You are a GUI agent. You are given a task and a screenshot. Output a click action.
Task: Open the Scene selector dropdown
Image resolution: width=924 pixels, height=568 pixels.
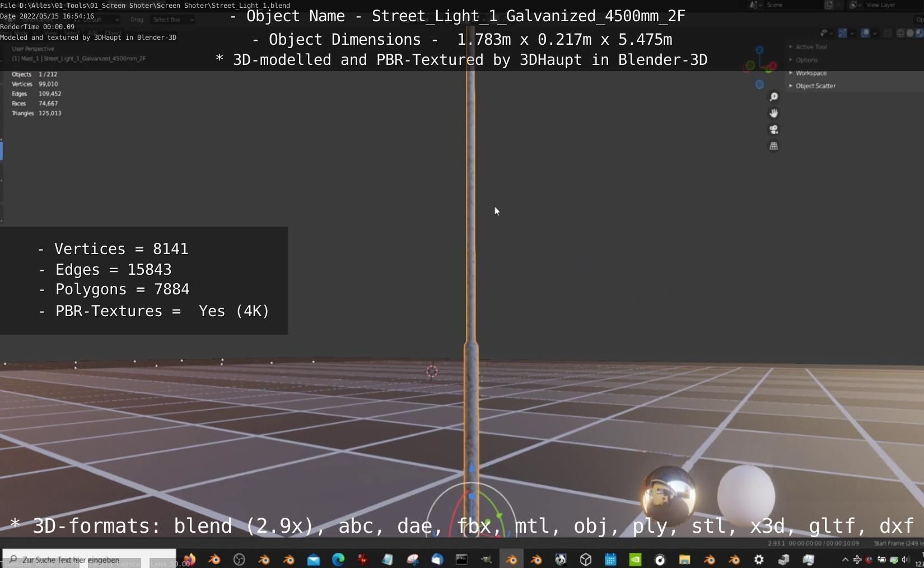[755, 5]
